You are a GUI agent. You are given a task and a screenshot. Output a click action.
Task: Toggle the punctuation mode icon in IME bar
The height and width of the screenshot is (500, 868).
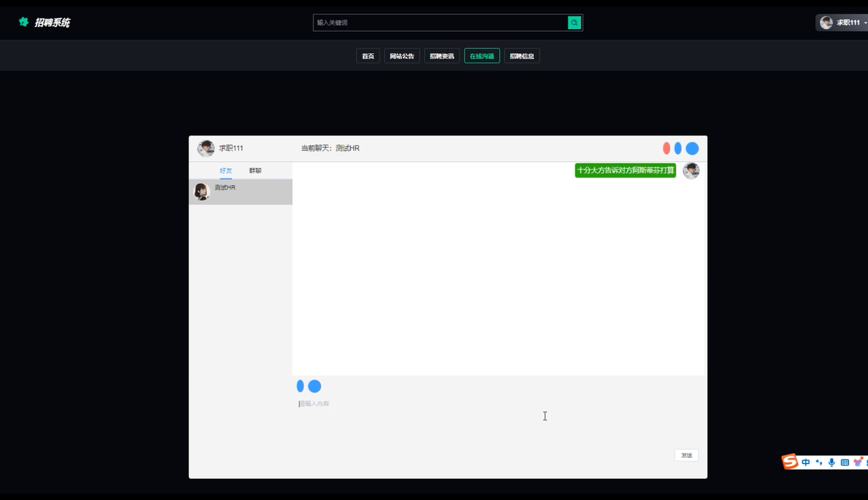point(819,462)
